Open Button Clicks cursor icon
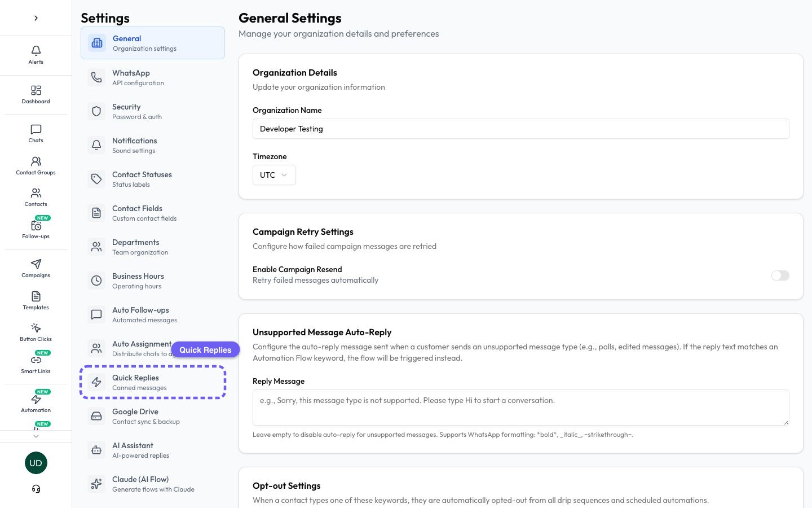The width and height of the screenshot is (812, 508). [x=36, y=328]
